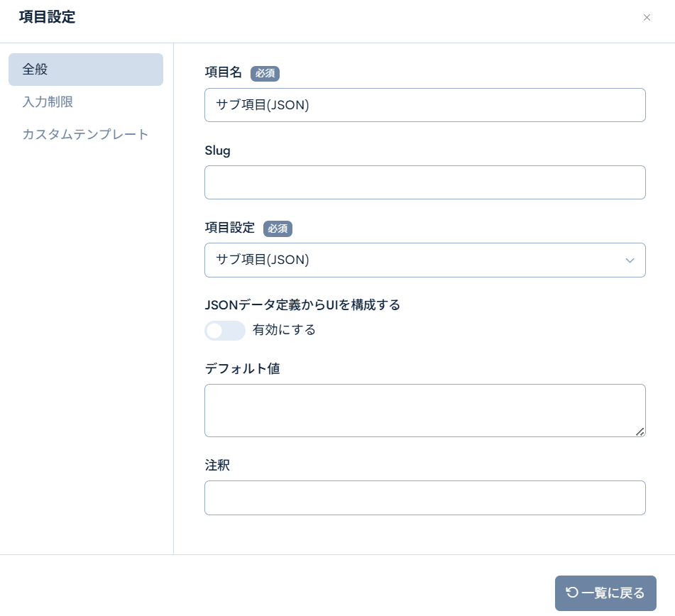Click into the Slug input field
The height and width of the screenshot is (616, 675).
[425, 182]
